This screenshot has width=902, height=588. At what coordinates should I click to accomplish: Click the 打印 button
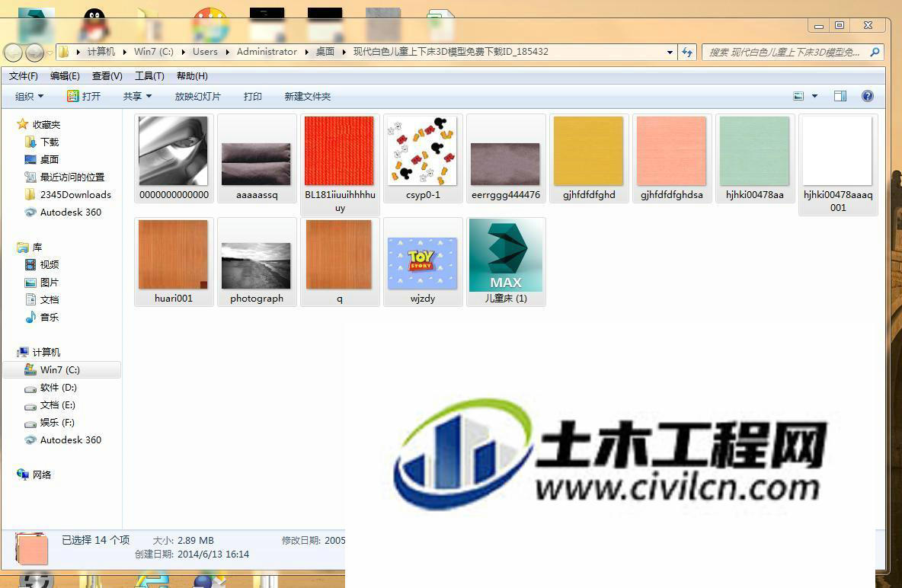pos(252,96)
